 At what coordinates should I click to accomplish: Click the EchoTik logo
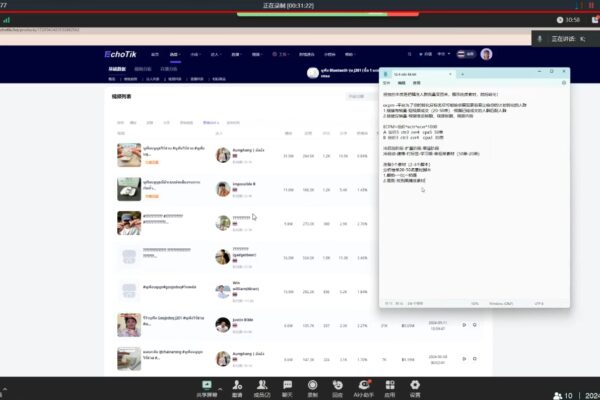[121, 54]
